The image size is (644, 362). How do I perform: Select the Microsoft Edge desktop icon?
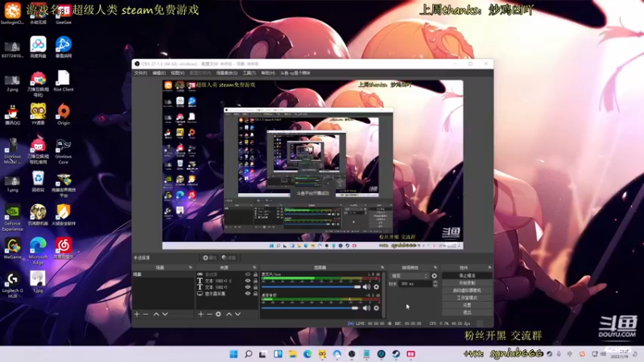(x=38, y=251)
